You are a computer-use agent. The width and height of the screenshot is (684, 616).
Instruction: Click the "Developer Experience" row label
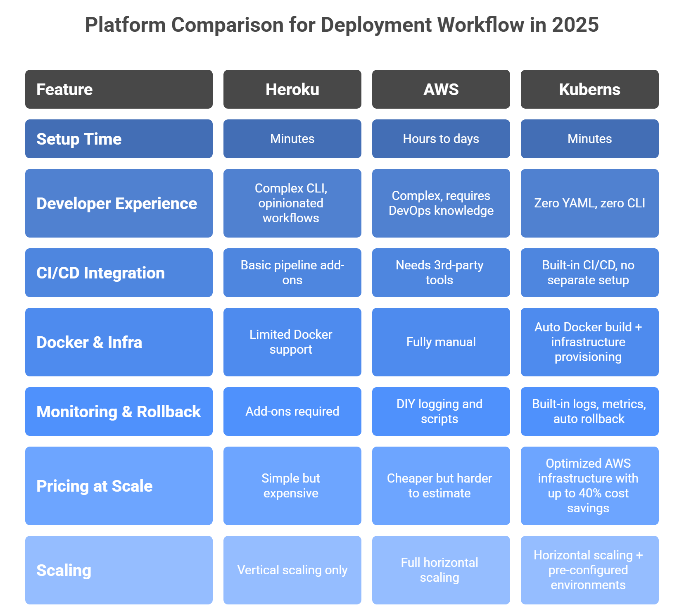click(x=119, y=203)
